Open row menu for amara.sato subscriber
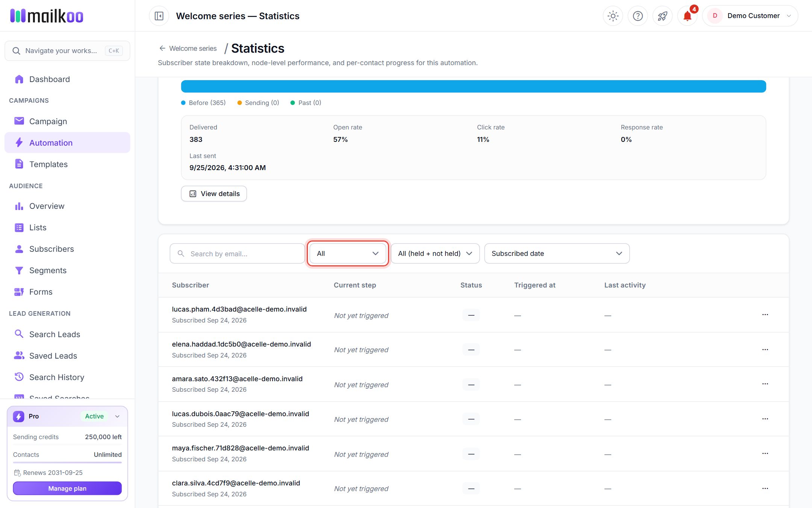Viewport: 812px width, 508px height. (x=765, y=384)
